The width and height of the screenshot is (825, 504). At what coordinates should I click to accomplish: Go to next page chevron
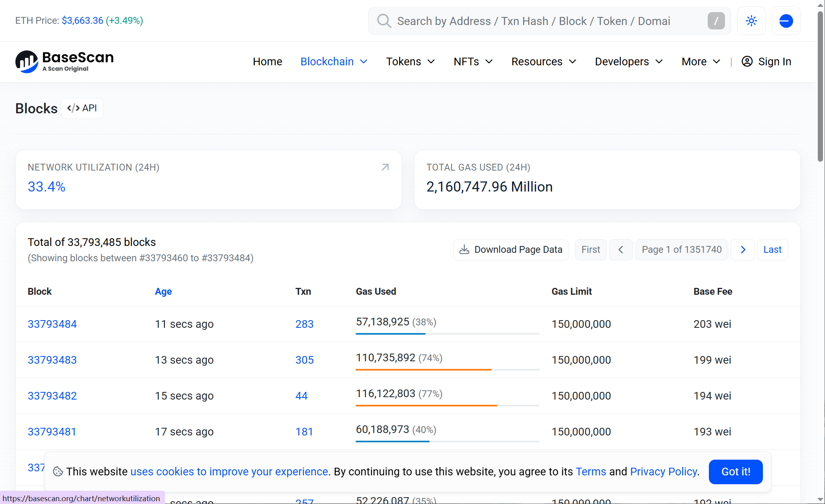pos(742,250)
